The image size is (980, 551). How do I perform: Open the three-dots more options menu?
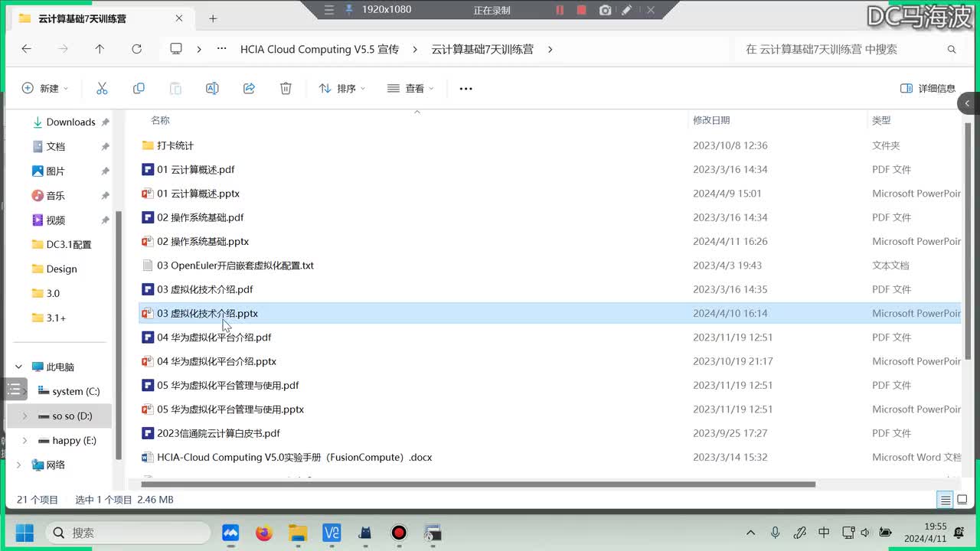pyautogui.click(x=465, y=89)
